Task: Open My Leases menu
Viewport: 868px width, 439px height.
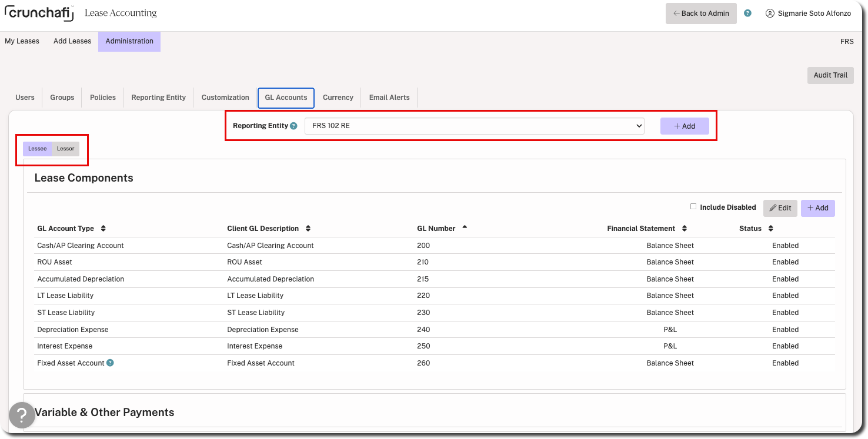Action: tap(22, 41)
